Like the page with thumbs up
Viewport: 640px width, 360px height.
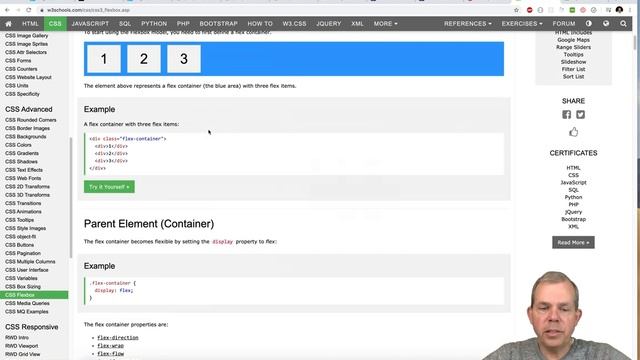pos(573,132)
